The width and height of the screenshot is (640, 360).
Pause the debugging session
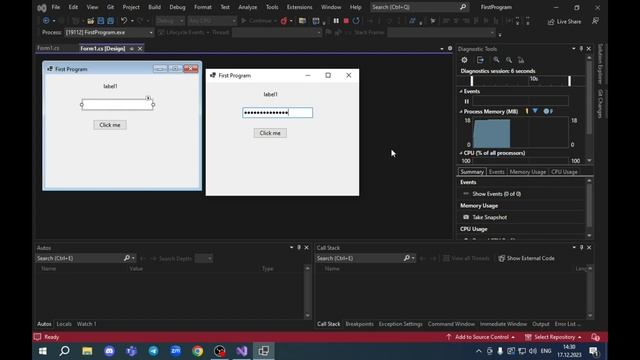coord(336,21)
